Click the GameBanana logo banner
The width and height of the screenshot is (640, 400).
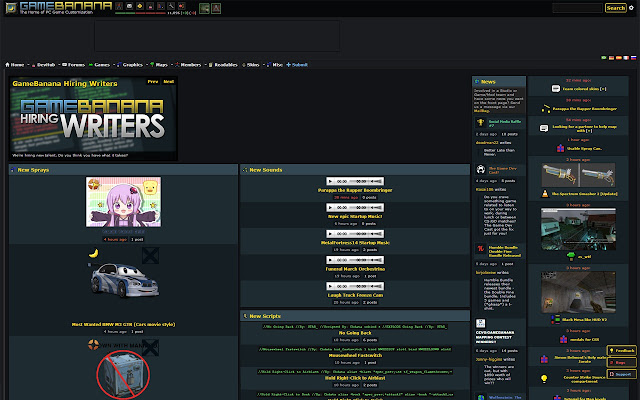point(66,6)
